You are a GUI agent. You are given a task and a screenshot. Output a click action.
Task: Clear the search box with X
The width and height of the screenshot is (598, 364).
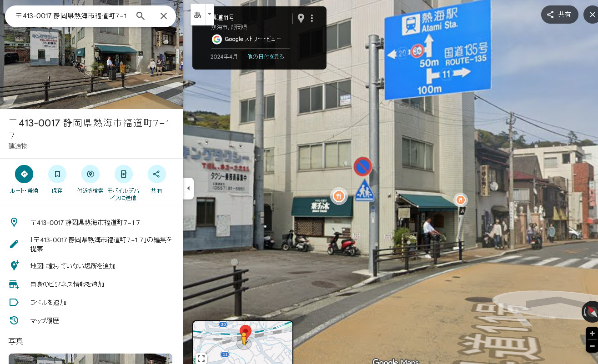[x=164, y=16]
